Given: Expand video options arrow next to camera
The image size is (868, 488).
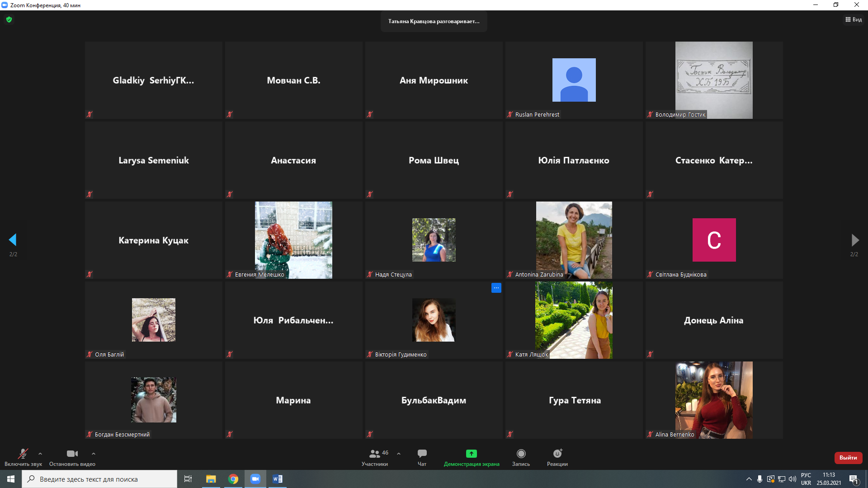Looking at the screenshot, I should pos(94,454).
